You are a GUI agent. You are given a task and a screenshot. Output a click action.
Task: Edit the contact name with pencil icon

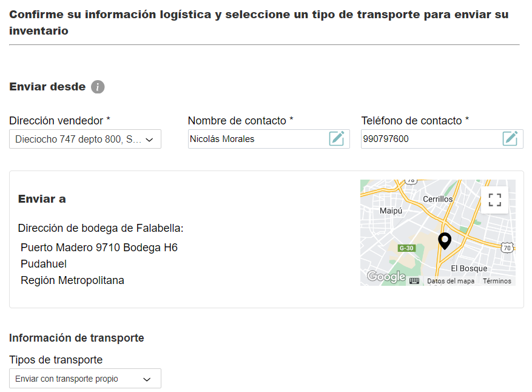(337, 139)
